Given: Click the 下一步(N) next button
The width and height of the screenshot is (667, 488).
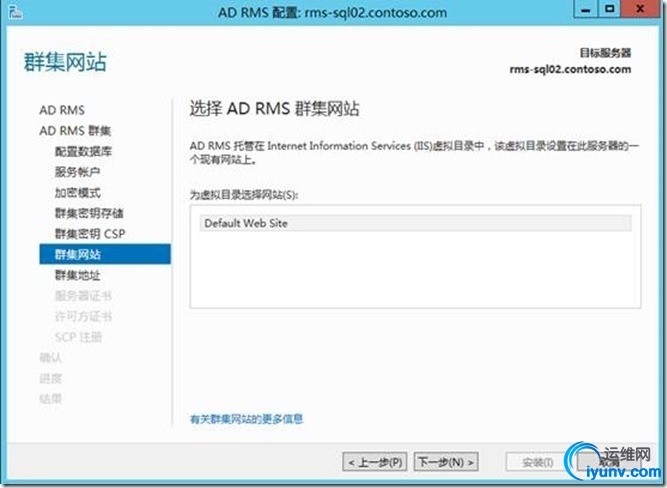Looking at the screenshot, I should tap(446, 462).
